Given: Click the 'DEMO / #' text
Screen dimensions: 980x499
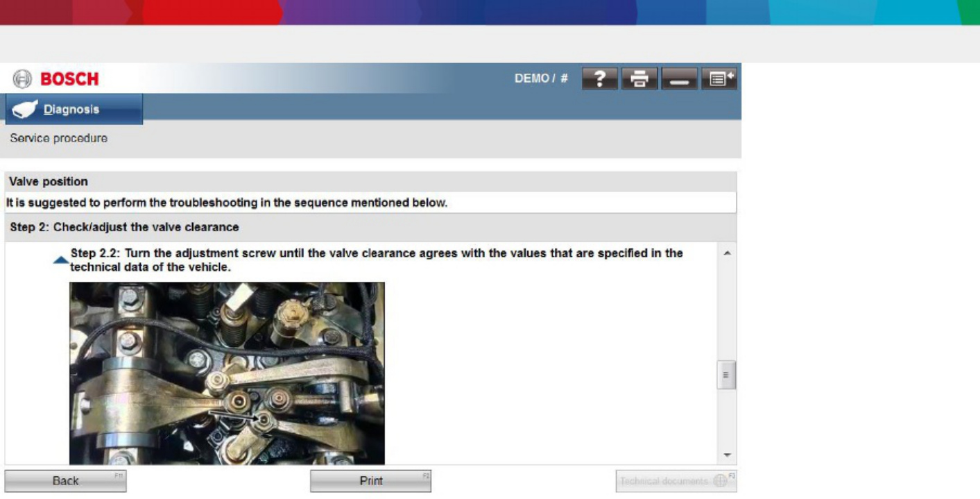Looking at the screenshot, I should click(541, 78).
